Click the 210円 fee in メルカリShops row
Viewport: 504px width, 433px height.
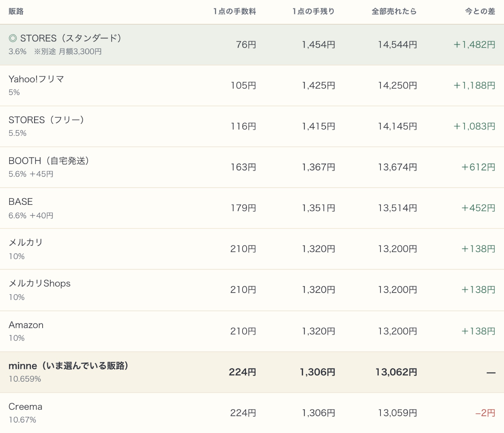pos(243,290)
